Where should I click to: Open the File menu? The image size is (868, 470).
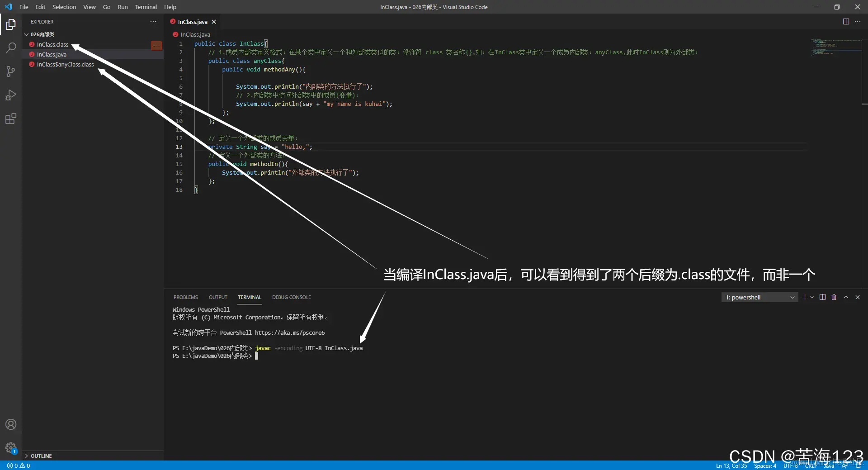[x=24, y=7]
